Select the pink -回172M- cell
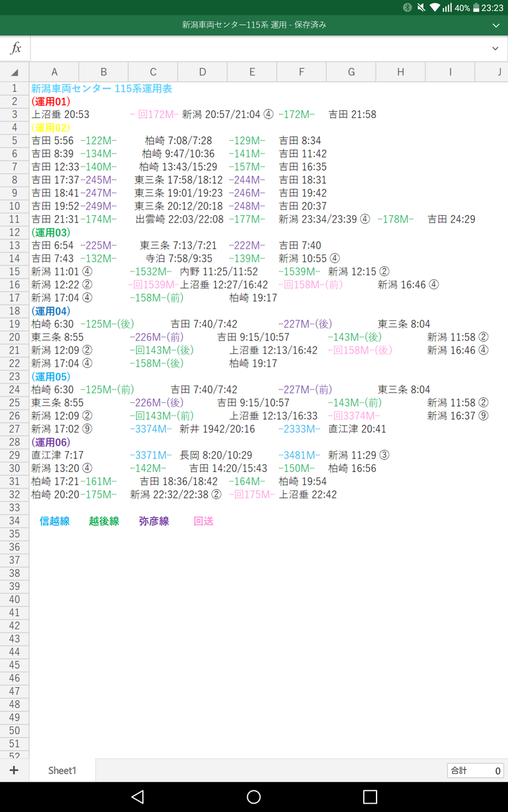Image resolution: width=508 pixels, height=812 pixels. [153, 115]
